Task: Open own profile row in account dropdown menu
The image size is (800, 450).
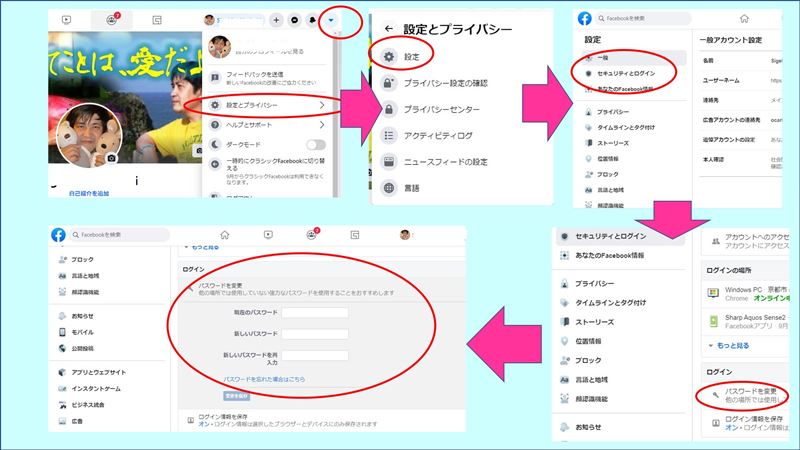Action: (x=266, y=47)
